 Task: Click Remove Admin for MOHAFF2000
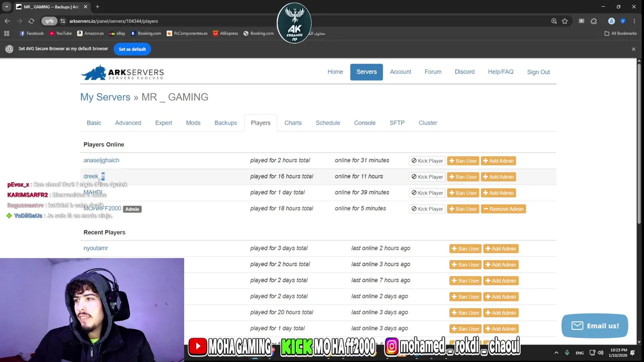point(503,209)
